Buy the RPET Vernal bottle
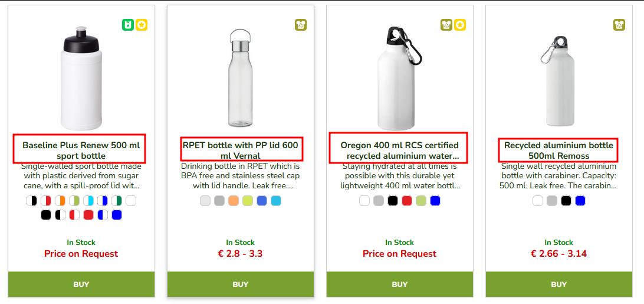The image size is (644, 304). point(240,285)
